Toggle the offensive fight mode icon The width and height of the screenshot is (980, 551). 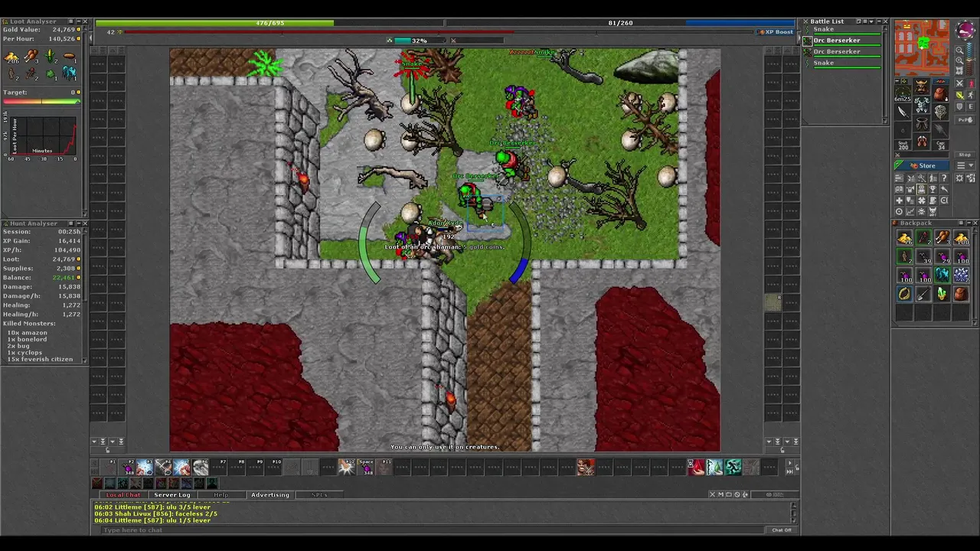click(x=959, y=83)
